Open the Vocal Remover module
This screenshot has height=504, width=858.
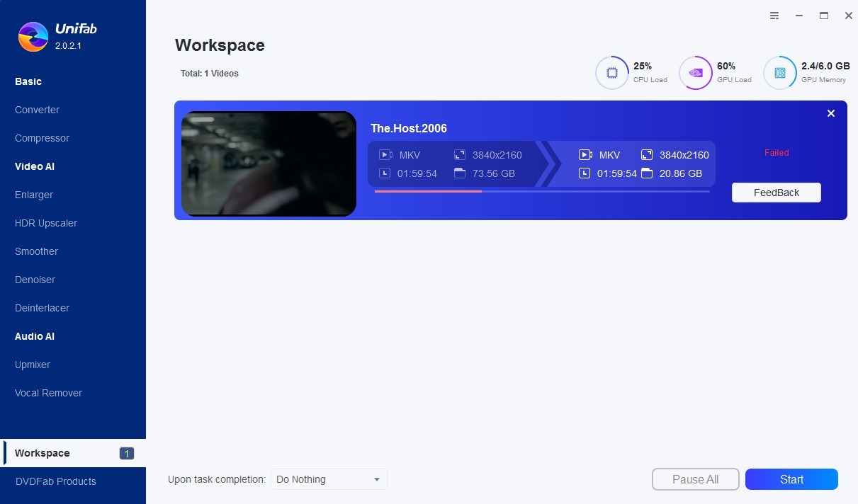click(48, 393)
